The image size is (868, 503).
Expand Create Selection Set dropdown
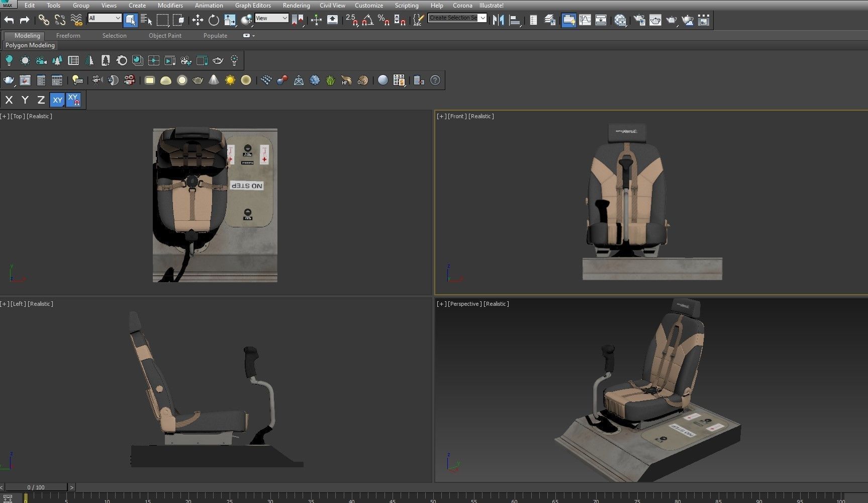pos(483,18)
